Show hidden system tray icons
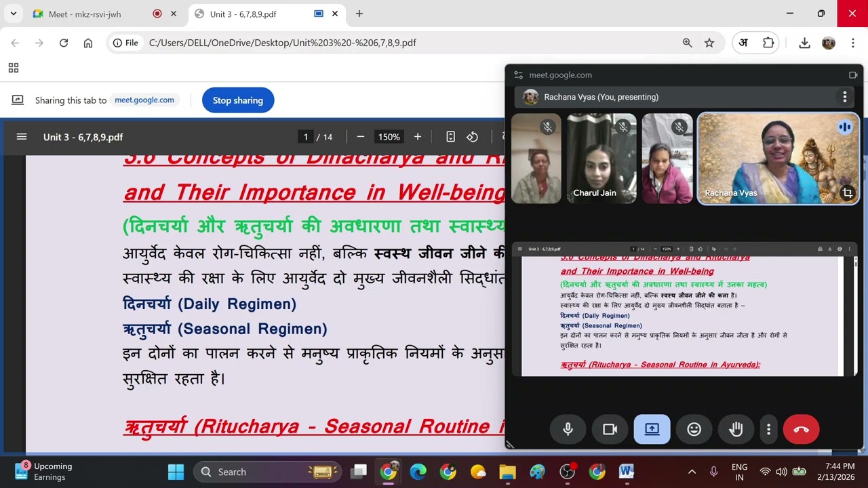Image resolution: width=868 pixels, height=488 pixels. [692, 472]
